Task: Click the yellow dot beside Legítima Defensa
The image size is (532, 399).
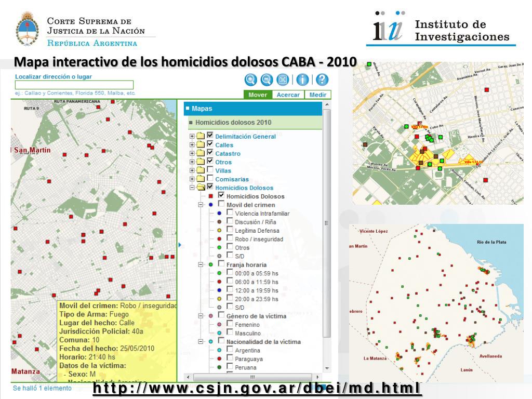Action: pos(219,230)
